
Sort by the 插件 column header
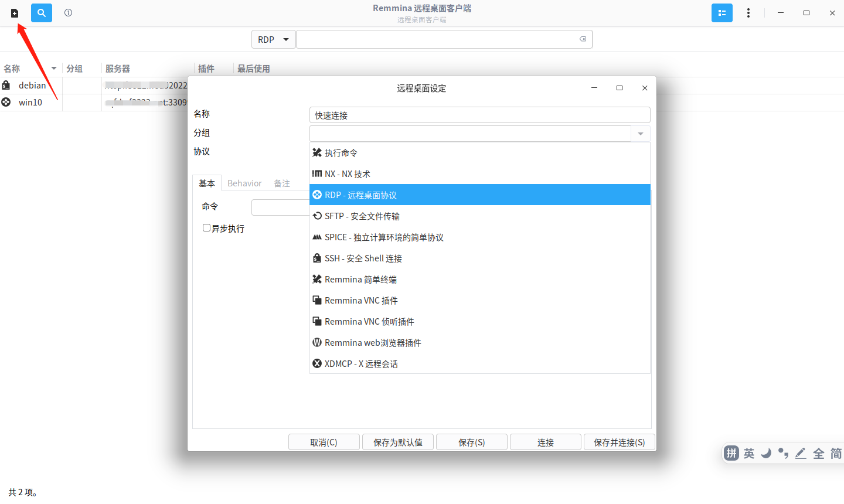click(x=206, y=69)
